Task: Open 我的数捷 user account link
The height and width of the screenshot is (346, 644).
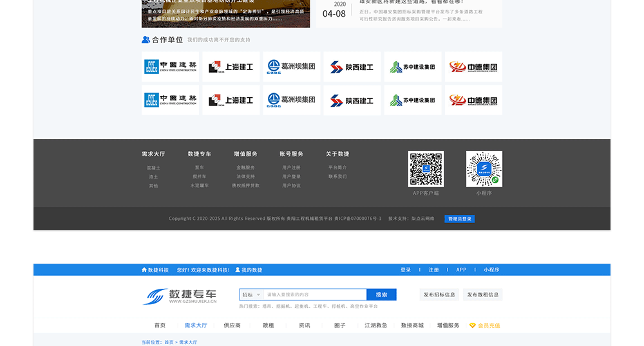Action: tap(249, 269)
